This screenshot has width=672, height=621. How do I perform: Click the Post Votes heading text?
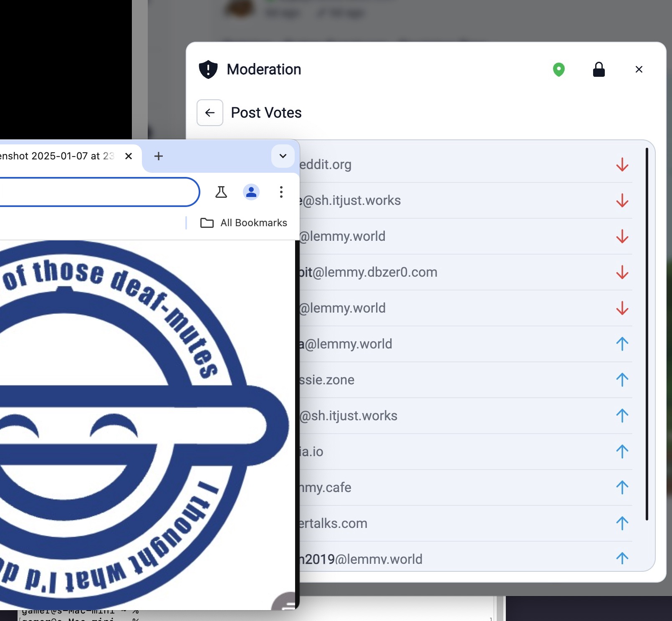[266, 113]
